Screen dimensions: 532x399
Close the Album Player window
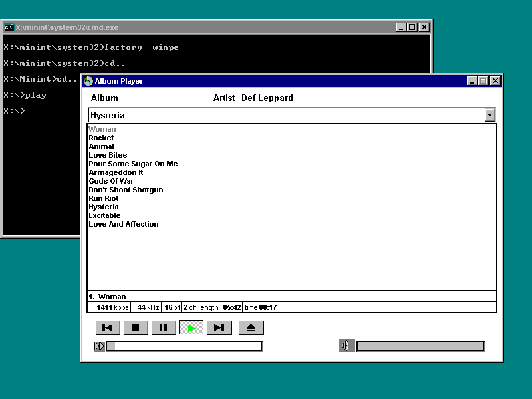(495, 81)
